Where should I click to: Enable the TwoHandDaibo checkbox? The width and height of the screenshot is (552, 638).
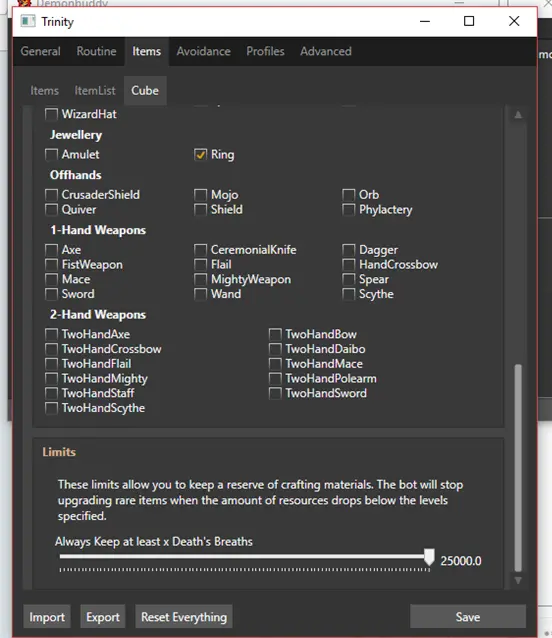click(x=275, y=349)
